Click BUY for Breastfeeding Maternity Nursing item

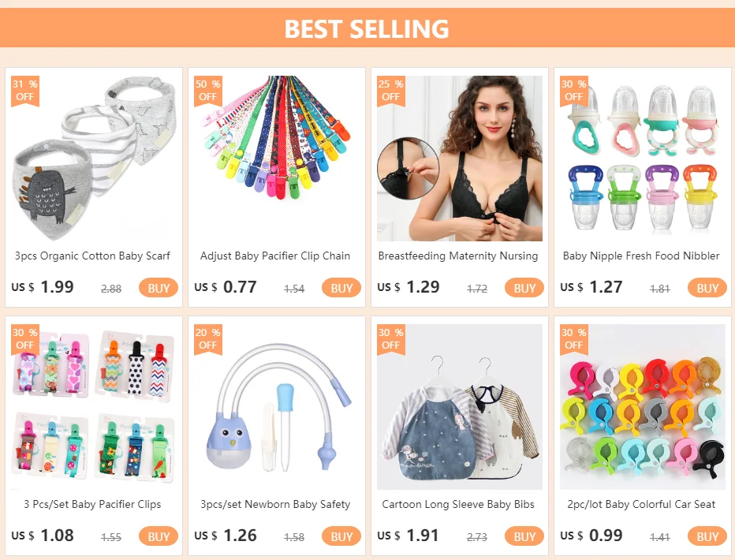524,288
